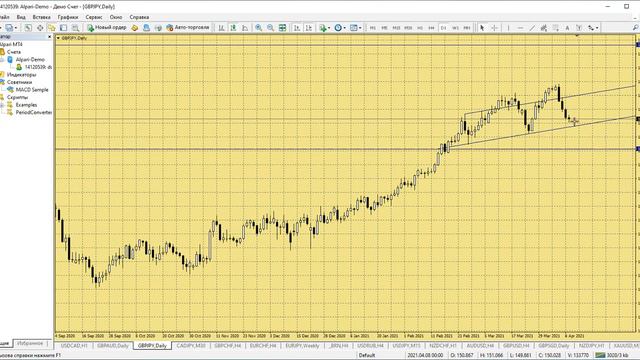Switch to the Избранное (Favorites) navigator tab
The width and height of the screenshot is (640, 360).
click(30, 344)
